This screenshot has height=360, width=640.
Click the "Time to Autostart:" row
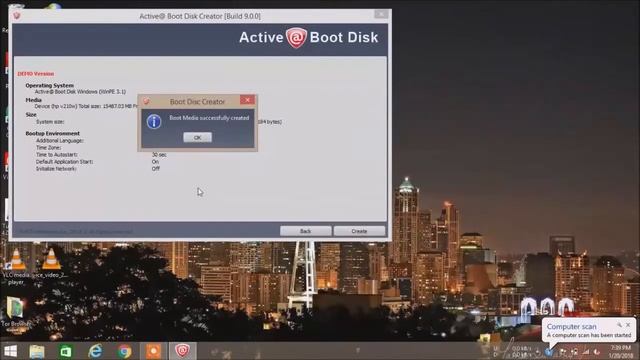pyautogui.click(x=101, y=155)
